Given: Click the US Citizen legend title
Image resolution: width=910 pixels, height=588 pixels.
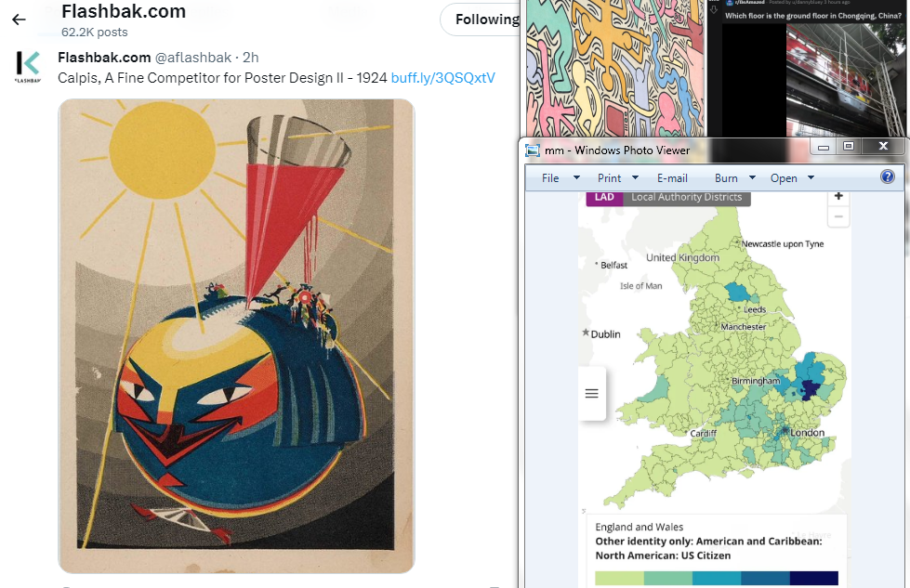Looking at the screenshot, I should [708, 549].
